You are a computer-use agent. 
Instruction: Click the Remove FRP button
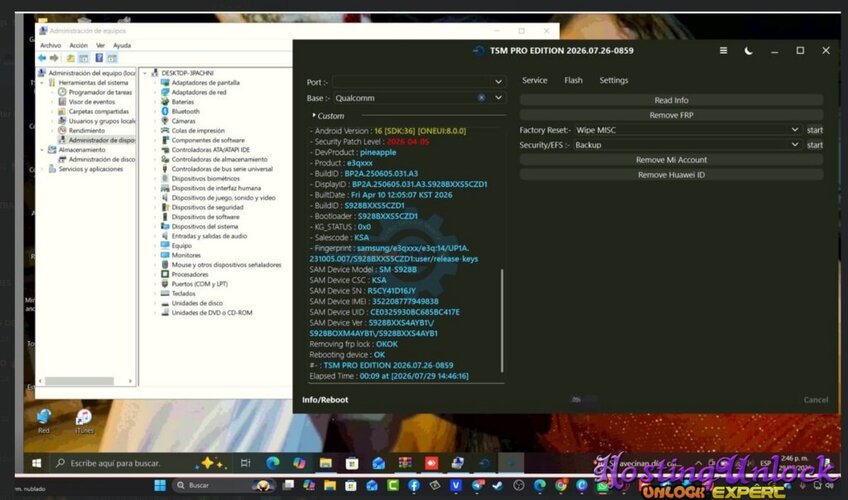[x=671, y=115]
